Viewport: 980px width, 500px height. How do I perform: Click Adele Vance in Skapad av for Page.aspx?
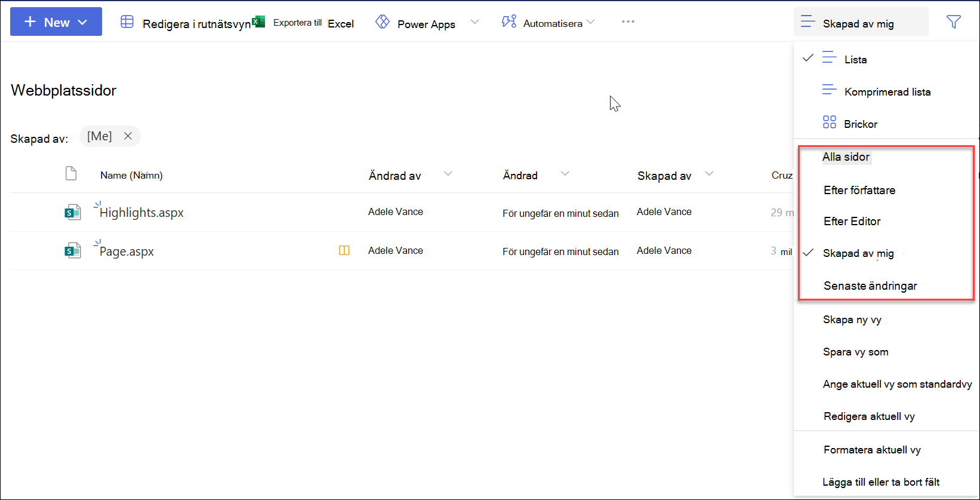[x=664, y=250]
